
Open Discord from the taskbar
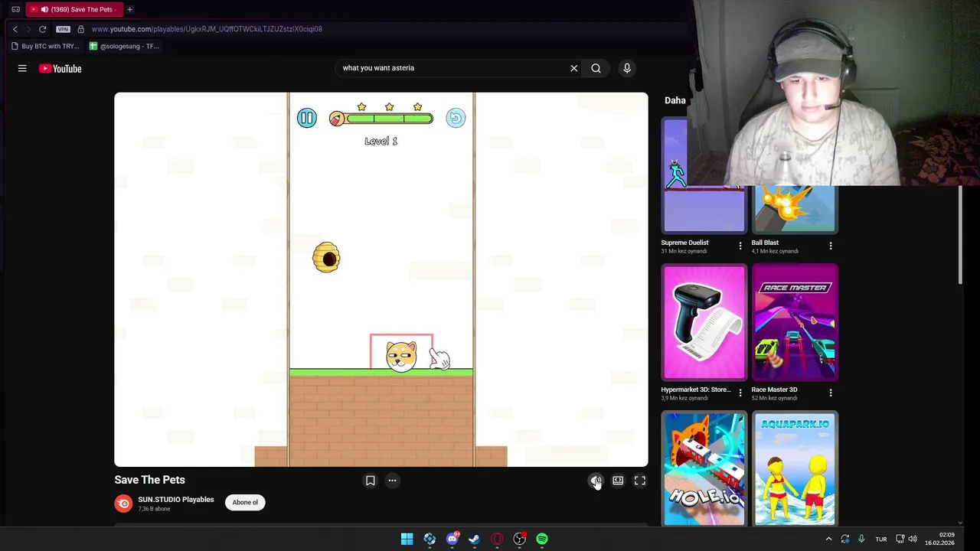452,539
